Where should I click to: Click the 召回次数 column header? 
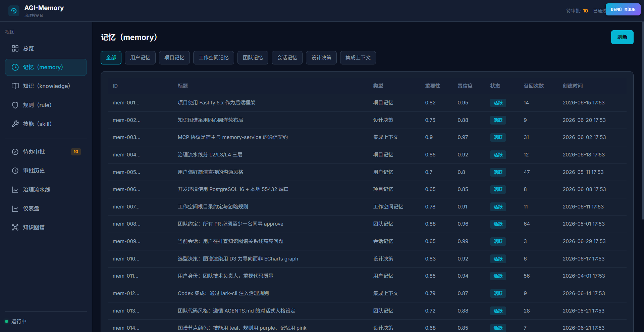point(534,86)
